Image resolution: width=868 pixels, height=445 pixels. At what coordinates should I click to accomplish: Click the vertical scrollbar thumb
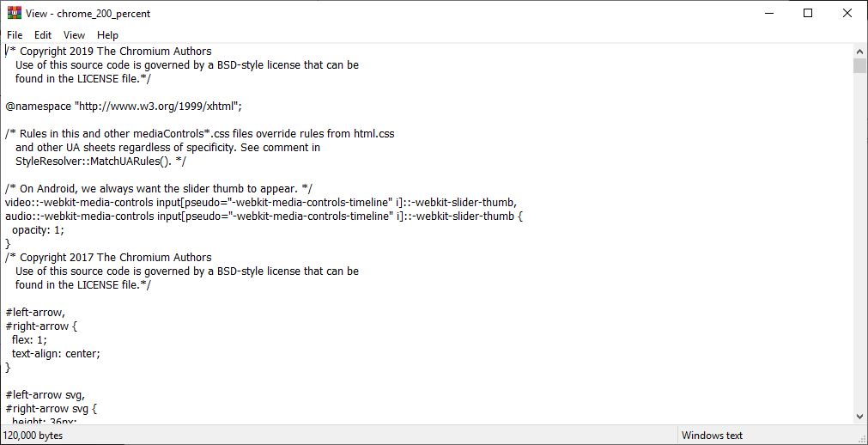pos(859,65)
